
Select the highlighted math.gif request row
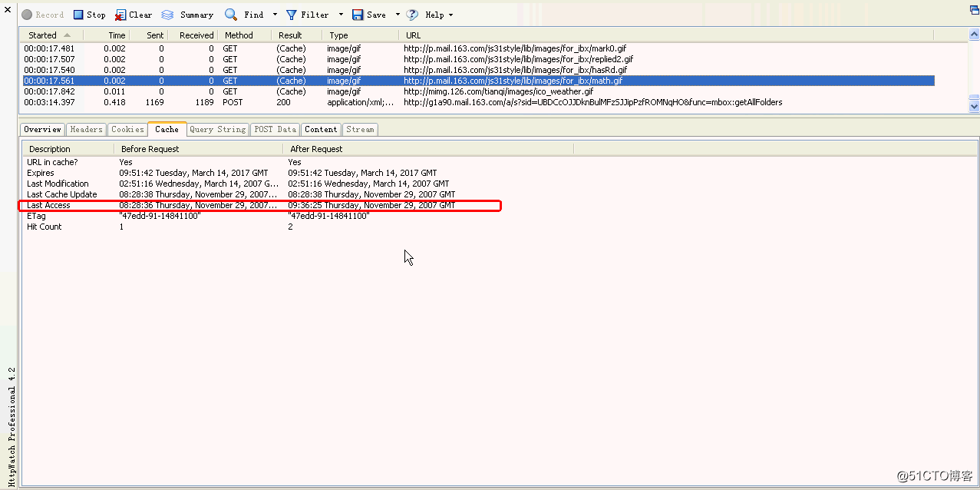[x=477, y=81]
